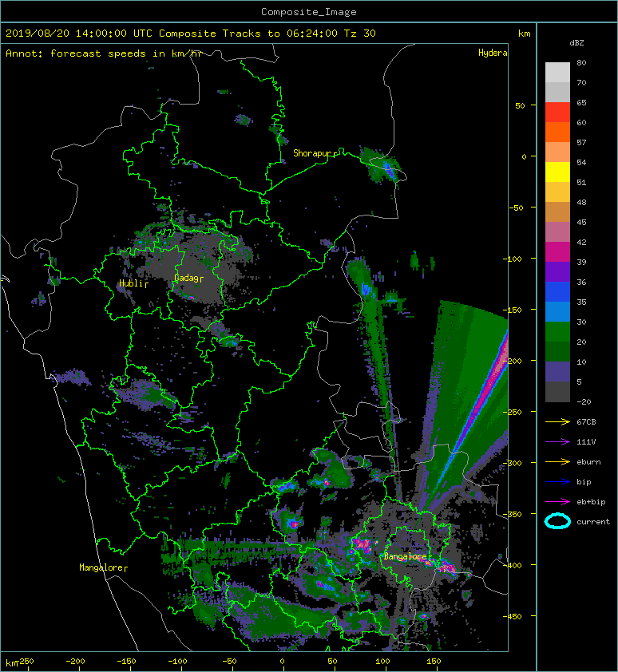Click the -200 tick on the vertical axis
618x672 pixels.
(515, 361)
